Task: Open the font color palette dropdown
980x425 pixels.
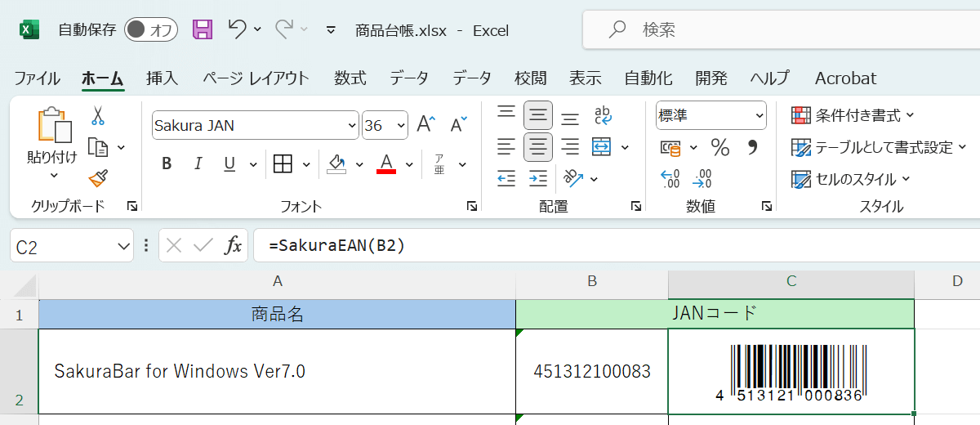Action: [409, 163]
